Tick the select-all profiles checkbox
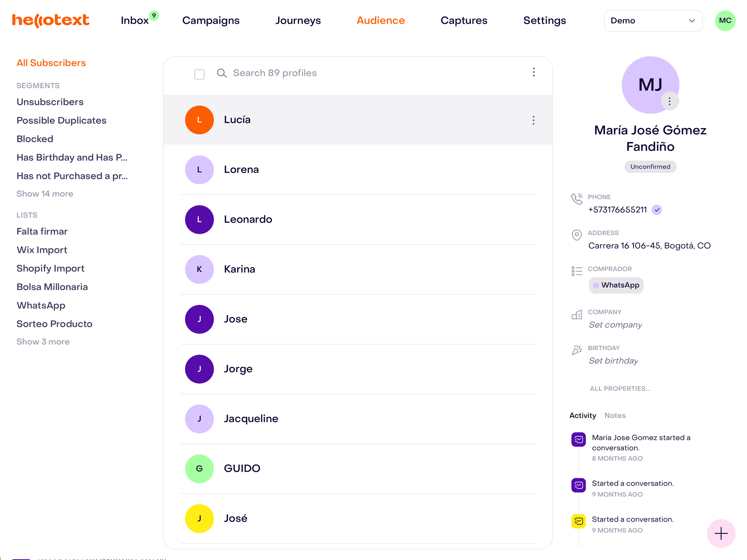This screenshot has height=560, width=747. pos(199,74)
